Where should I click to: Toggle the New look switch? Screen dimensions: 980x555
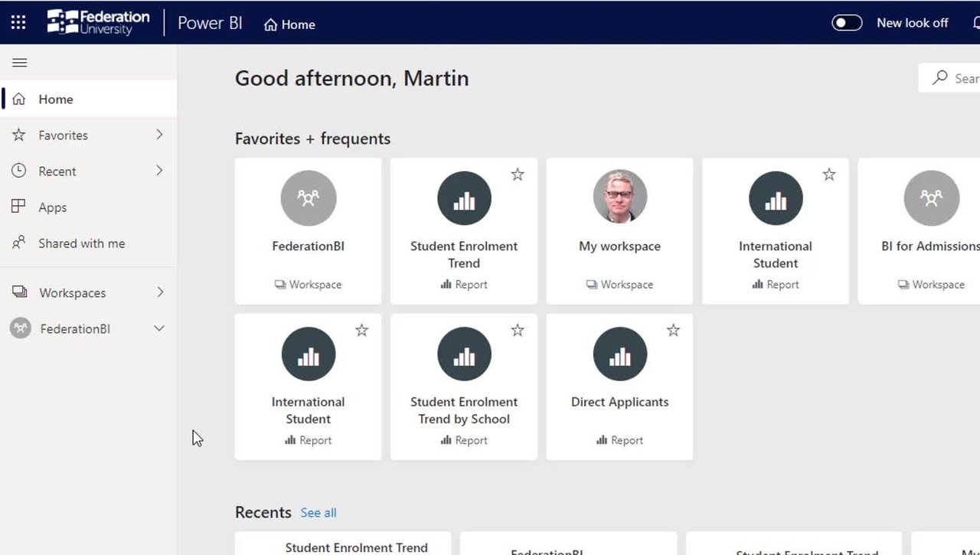coord(847,23)
